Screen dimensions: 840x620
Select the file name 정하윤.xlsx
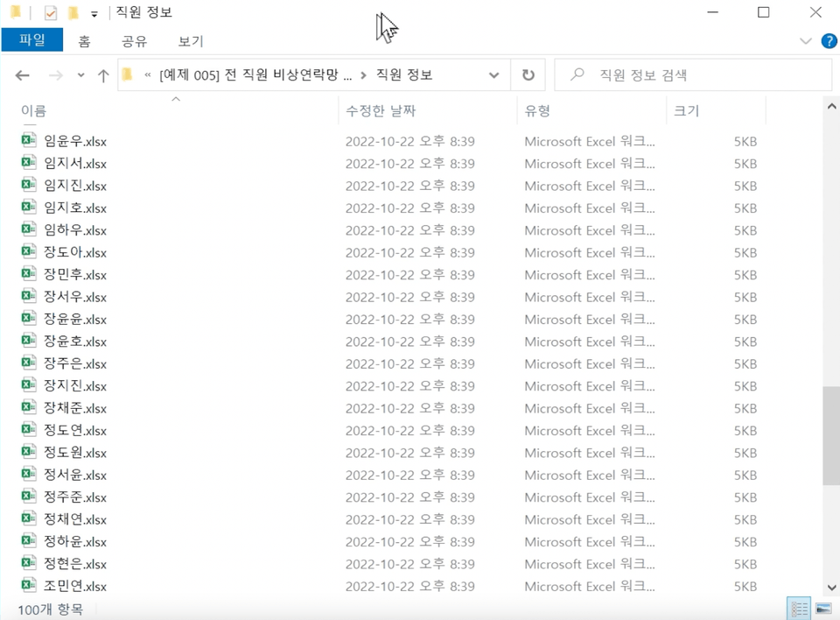point(75,542)
